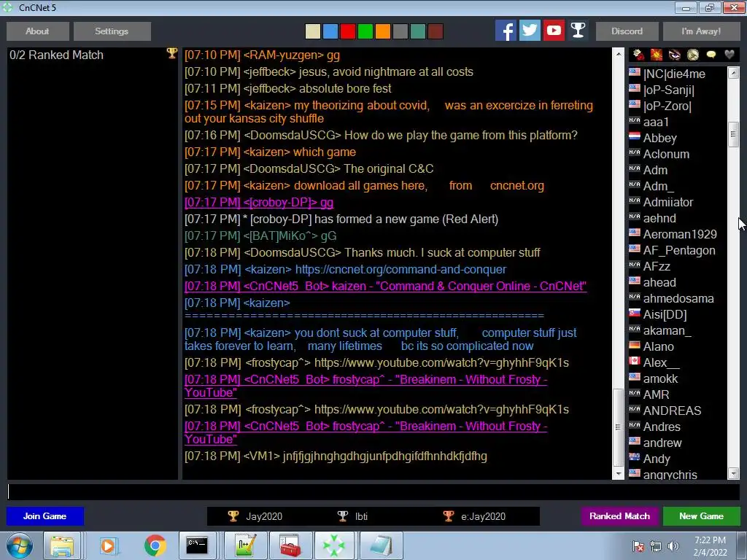Launch Windows Media Player from taskbar
The width and height of the screenshot is (747, 560).
(x=108, y=545)
